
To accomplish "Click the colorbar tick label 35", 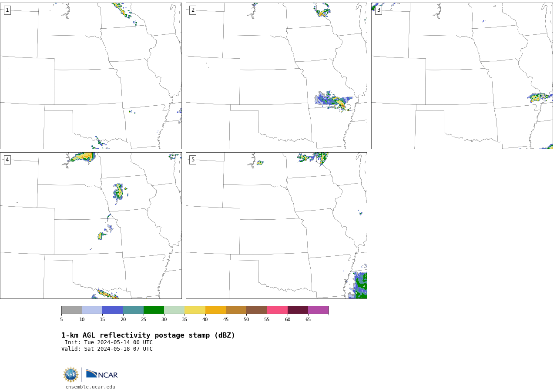I will tap(185, 320).
